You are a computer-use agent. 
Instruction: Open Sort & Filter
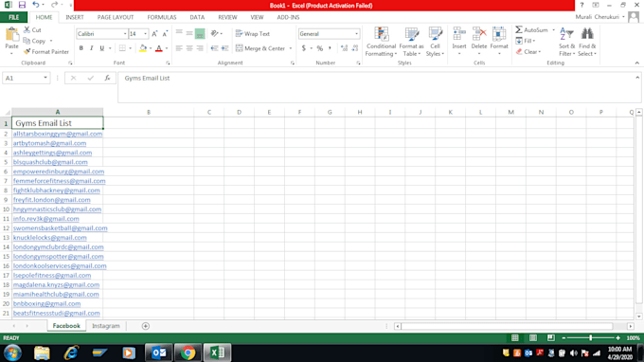pyautogui.click(x=566, y=42)
